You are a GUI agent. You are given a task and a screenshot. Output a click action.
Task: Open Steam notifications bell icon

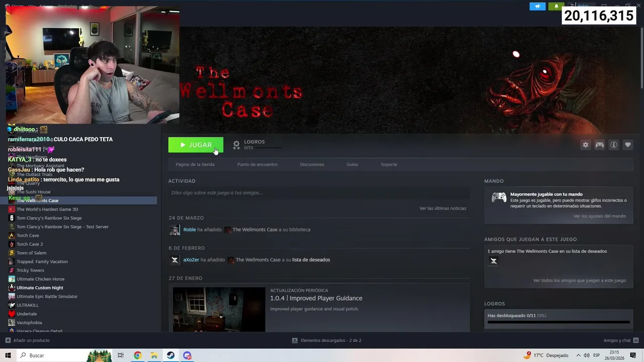click(556, 7)
